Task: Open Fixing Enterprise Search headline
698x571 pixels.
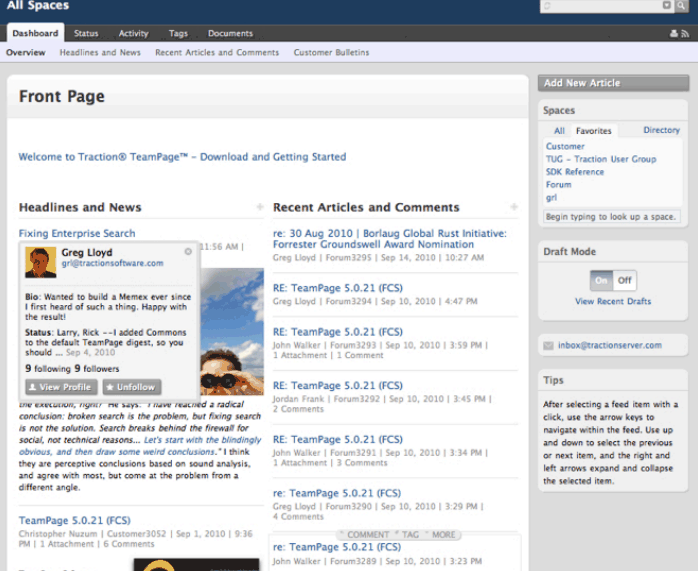Action: pos(77,233)
